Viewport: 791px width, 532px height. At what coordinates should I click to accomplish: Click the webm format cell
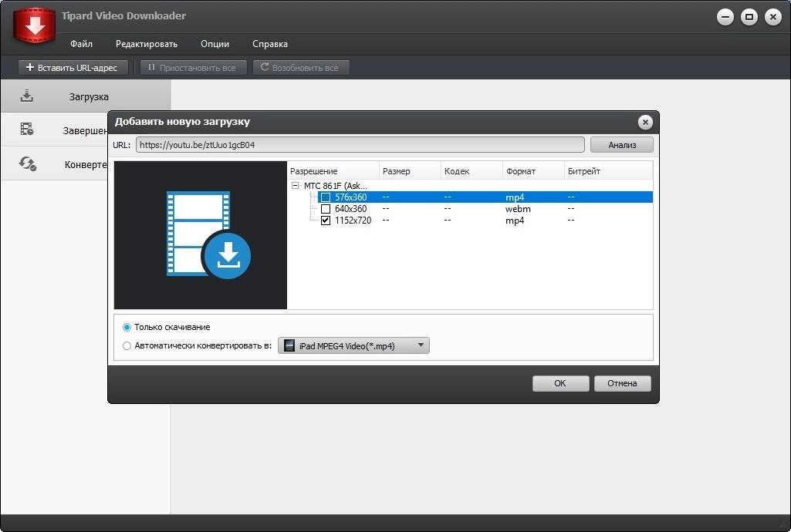point(518,209)
